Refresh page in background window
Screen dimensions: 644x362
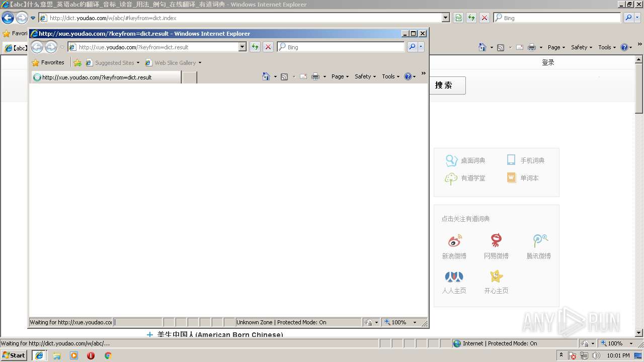(x=471, y=18)
